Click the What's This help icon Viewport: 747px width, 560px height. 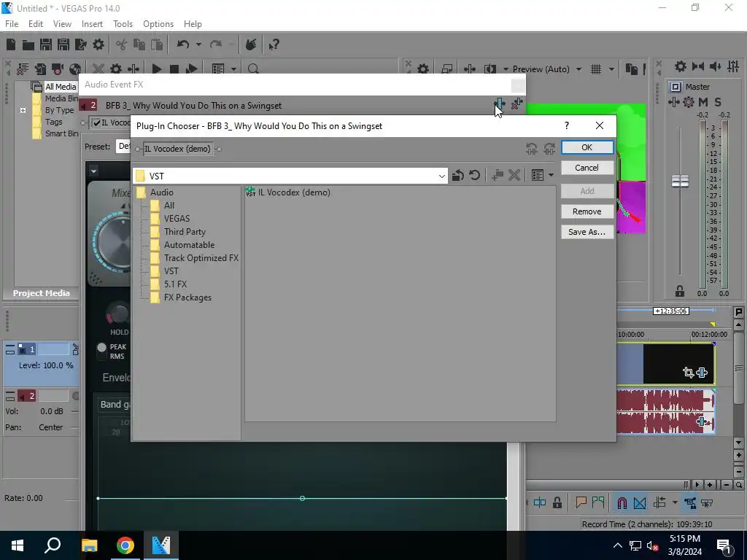tap(274, 44)
